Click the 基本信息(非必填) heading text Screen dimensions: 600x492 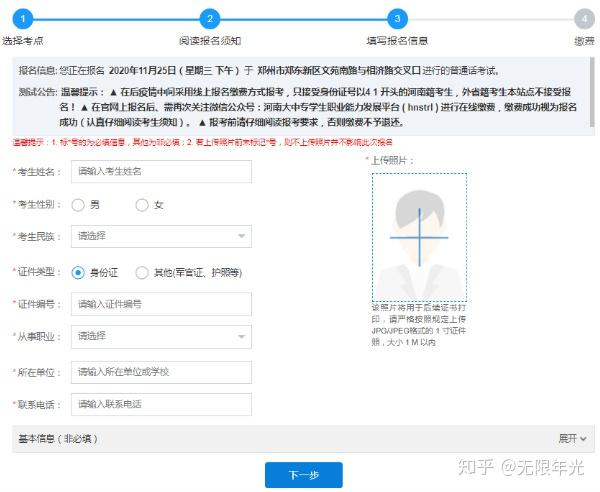(58, 438)
